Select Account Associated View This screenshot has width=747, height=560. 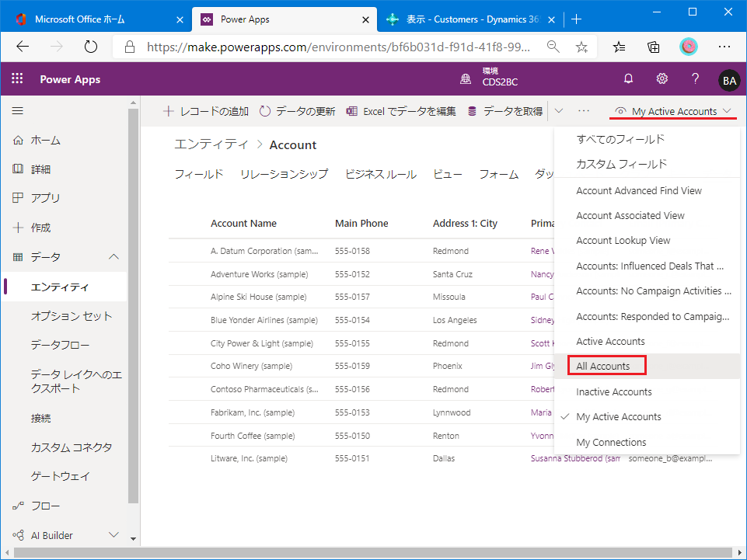[647, 216]
